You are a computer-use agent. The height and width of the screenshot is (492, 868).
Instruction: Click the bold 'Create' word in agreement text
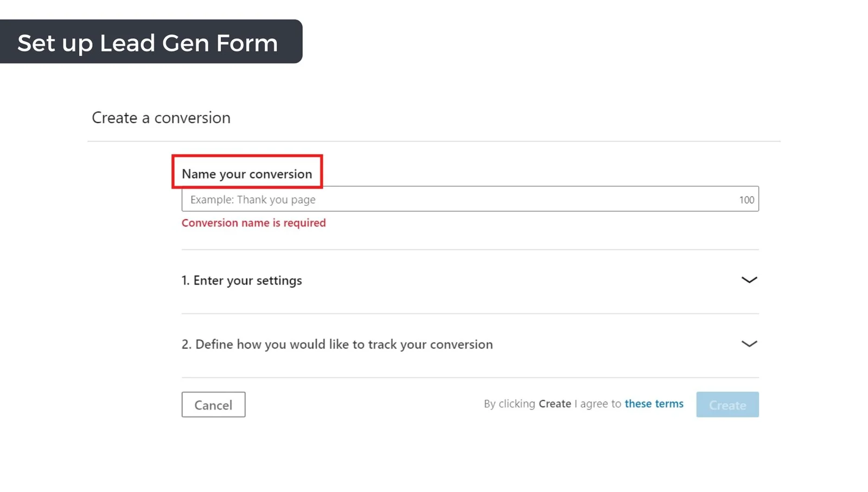coord(554,404)
